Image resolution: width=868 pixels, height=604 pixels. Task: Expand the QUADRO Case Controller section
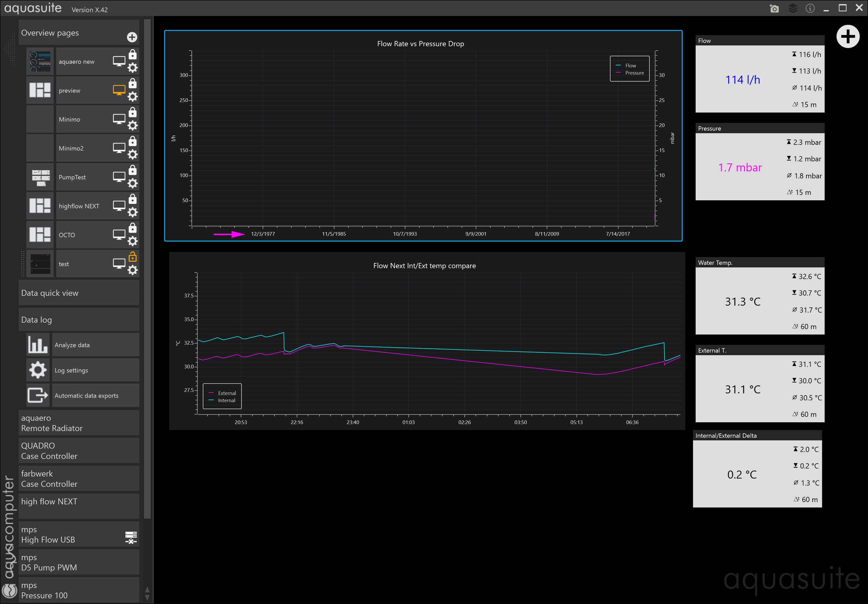point(79,451)
